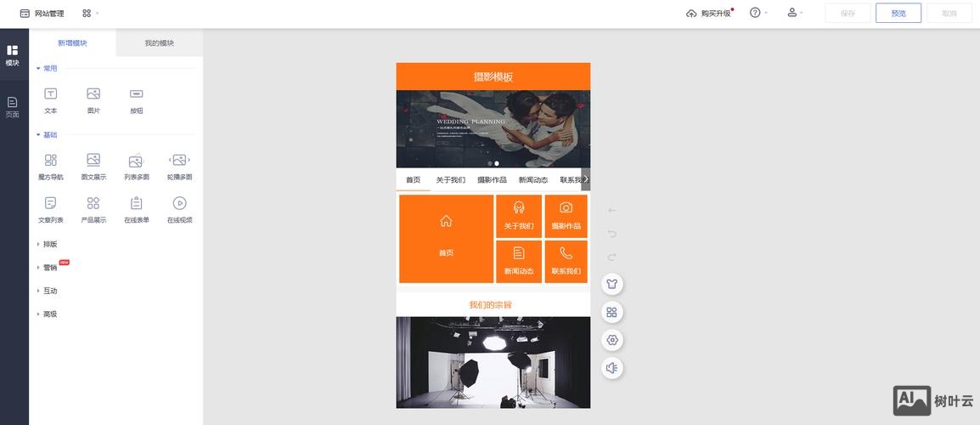Expand the 营销 section

pos(49,268)
